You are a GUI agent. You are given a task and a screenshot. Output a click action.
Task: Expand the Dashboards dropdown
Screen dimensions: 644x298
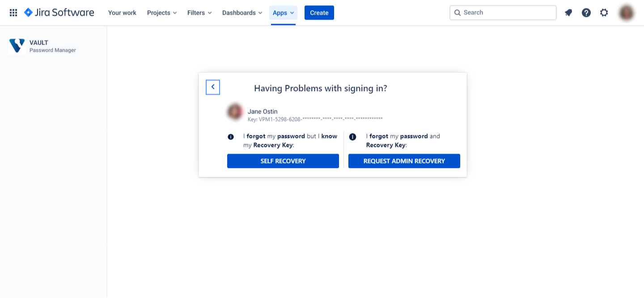tap(242, 13)
